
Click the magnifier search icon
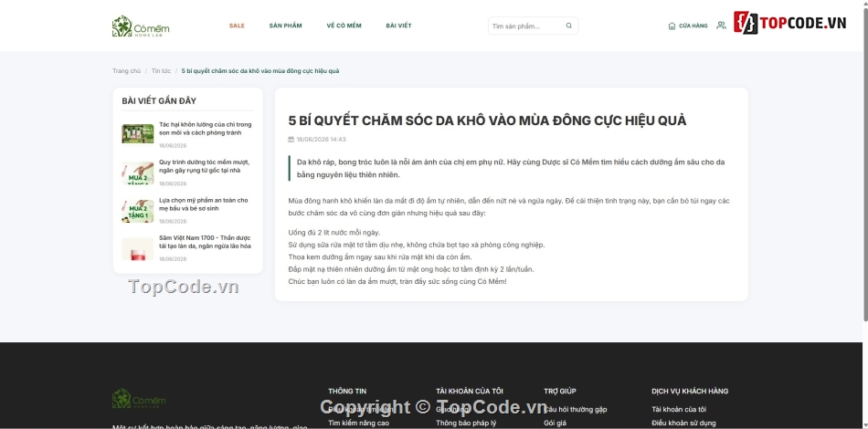[569, 26]
